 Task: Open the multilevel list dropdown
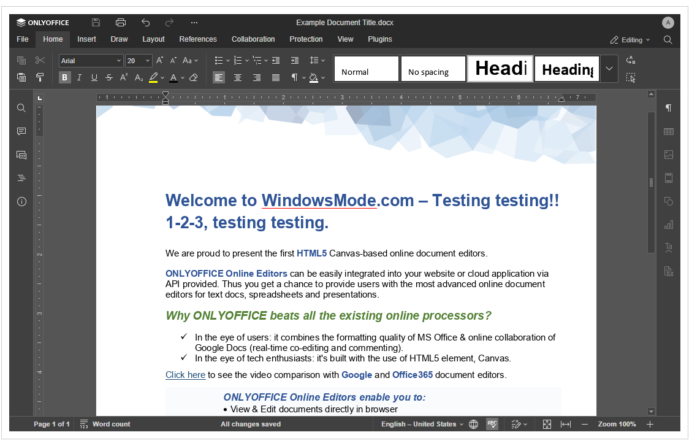point(266,60)
